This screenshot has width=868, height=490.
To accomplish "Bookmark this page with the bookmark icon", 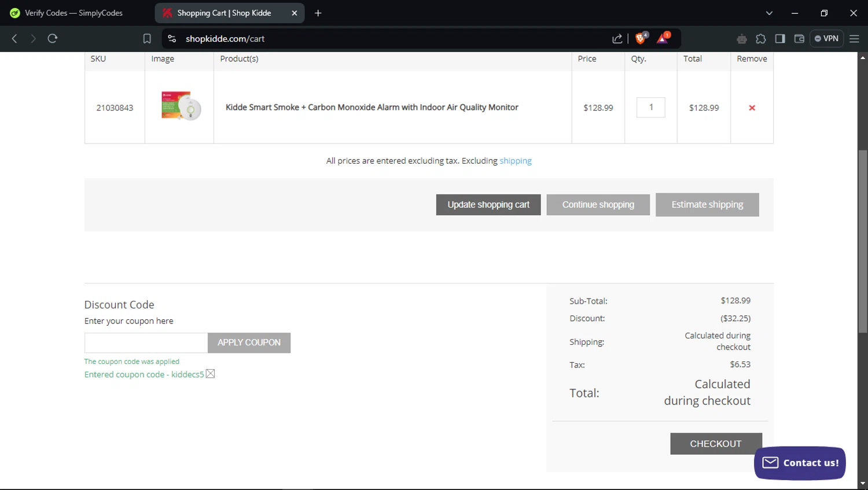I will tap(147, 39).
